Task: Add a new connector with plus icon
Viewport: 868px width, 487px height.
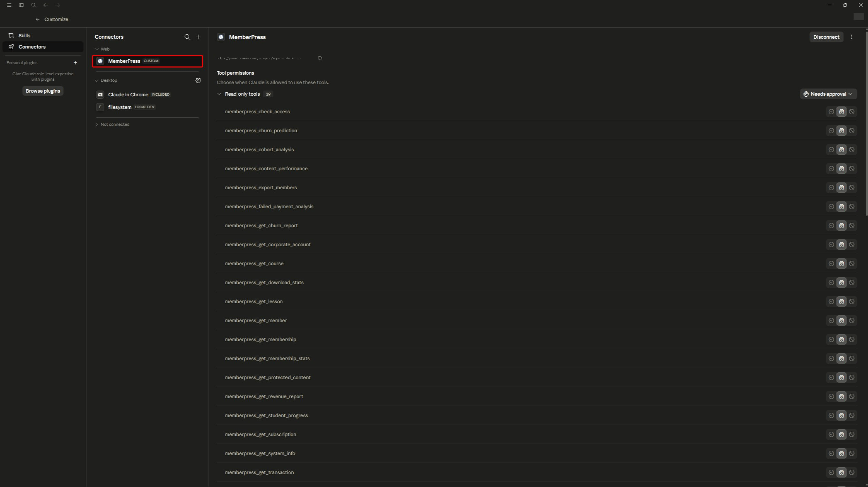Action: [198, 37]
